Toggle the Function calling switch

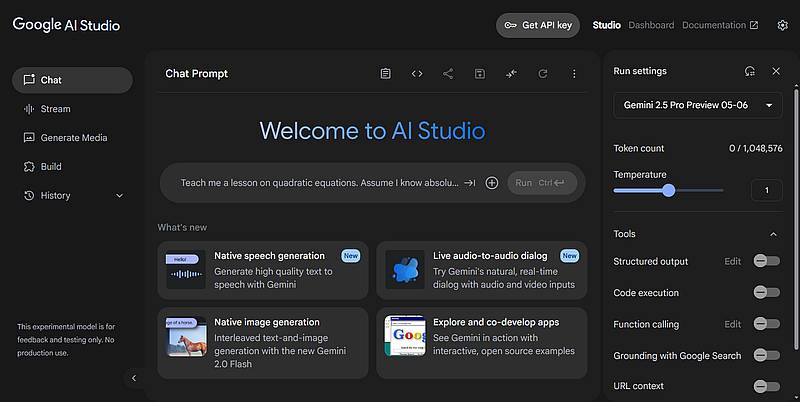767,324
